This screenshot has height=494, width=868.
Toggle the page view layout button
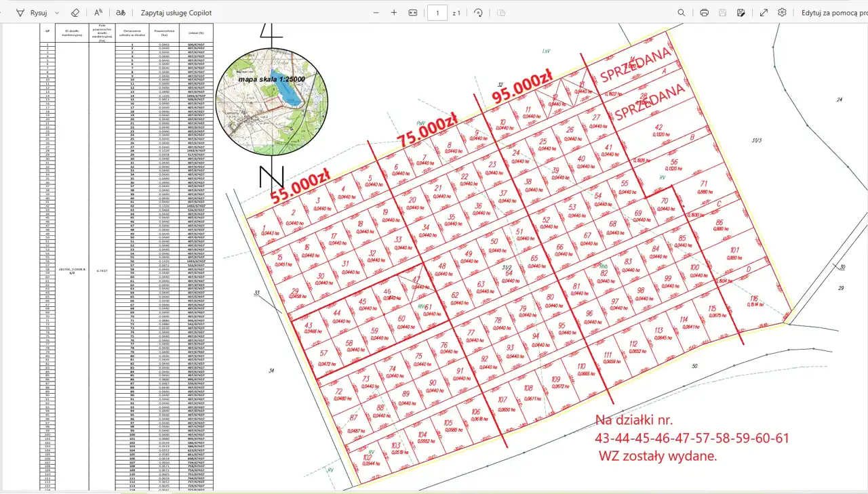pos(501,13)
